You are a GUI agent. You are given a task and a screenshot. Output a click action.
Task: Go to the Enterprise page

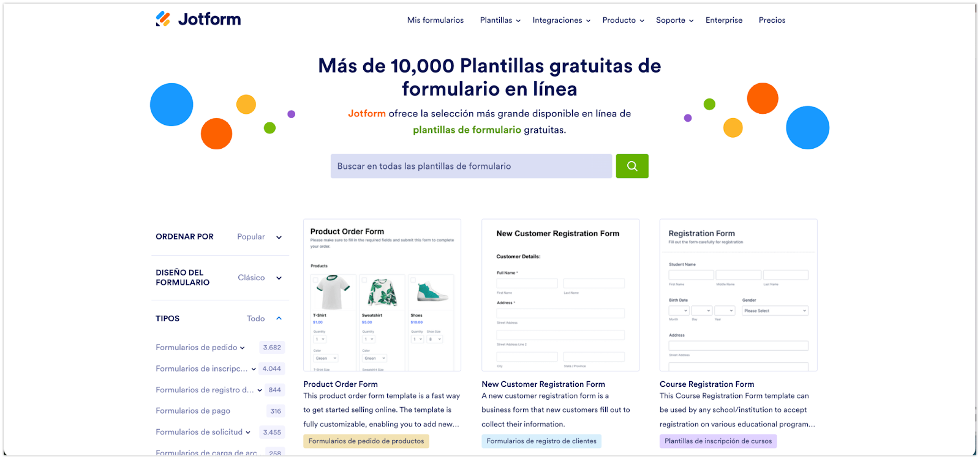click(x=724, y=20)
